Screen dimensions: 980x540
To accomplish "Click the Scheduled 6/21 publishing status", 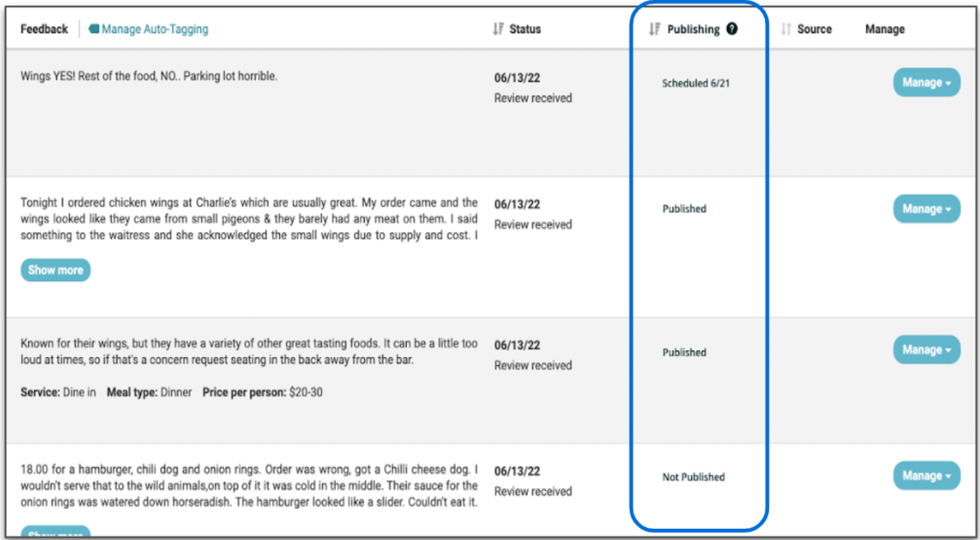I will click(696, 83).
